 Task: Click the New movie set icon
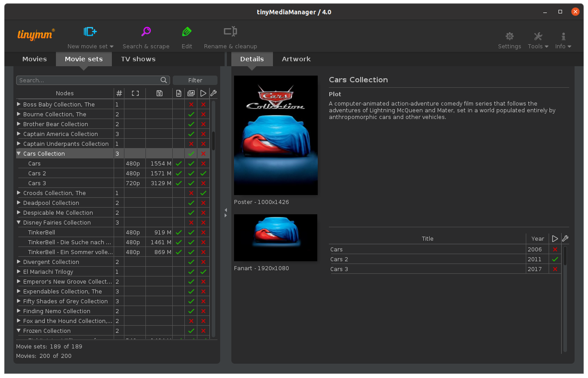pyautogui.click(x=90, y=32)
